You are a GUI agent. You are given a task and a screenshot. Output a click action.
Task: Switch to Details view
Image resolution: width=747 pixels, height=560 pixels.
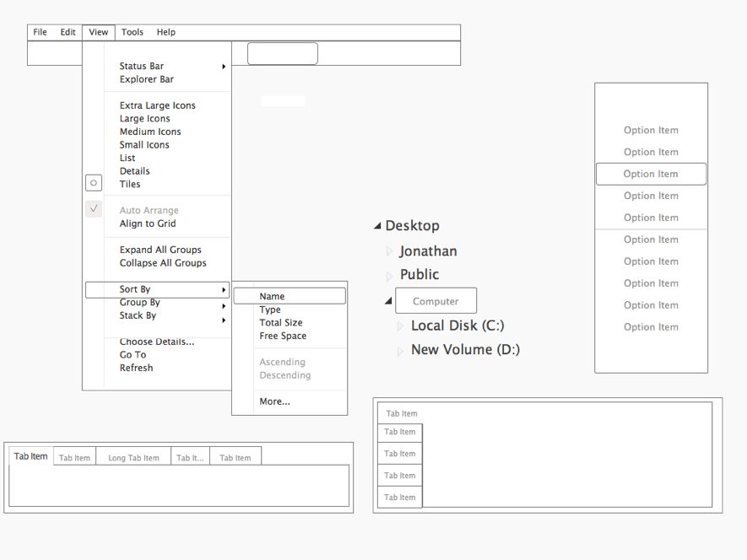pyautogui.click(x=134, y=171)
